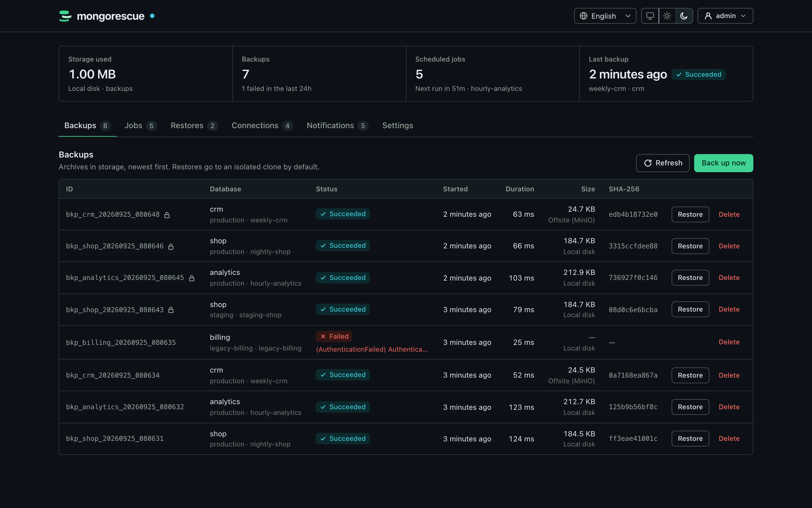Click the mongorescue database logo icon
812x508 pixels.
(65, 16)
